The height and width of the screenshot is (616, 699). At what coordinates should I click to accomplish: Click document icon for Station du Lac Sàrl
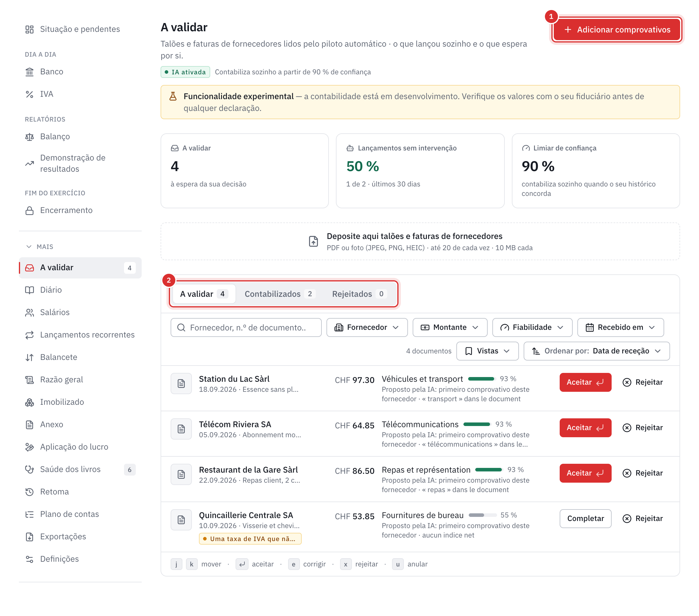(181, 384)
